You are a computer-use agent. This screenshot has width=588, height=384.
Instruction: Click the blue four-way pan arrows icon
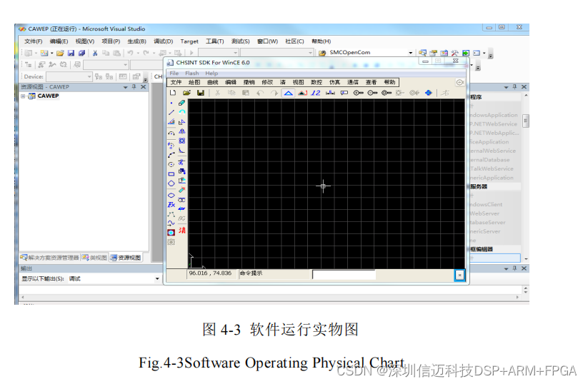click(x=428, y=93)
